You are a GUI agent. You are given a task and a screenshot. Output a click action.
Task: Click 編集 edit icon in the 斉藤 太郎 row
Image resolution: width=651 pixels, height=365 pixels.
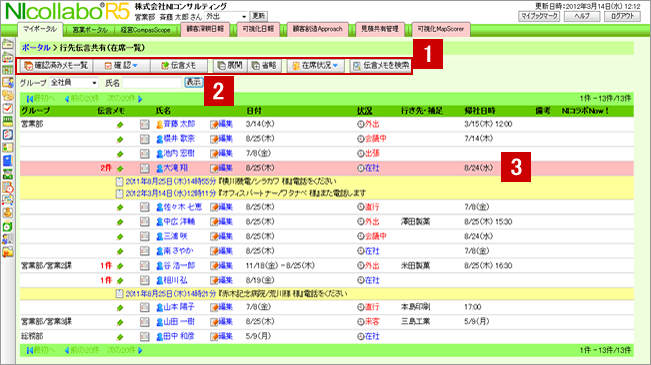point(221,124)
